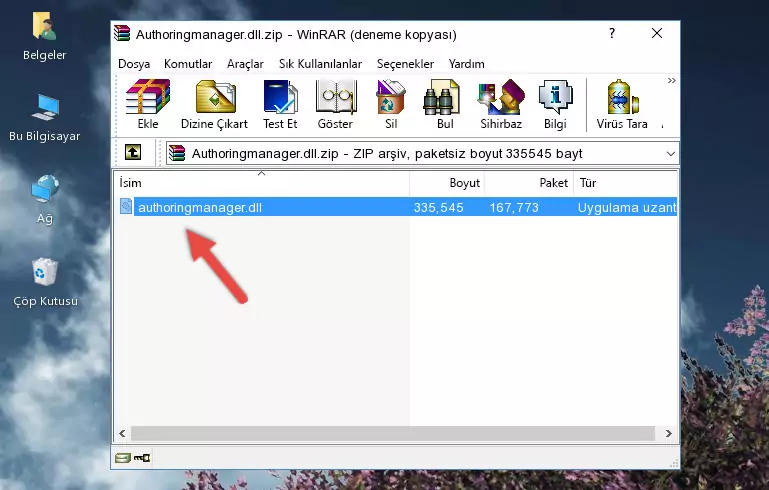Click the archive path address field
This screenshot has width=769, height=490.
[423, 154]
